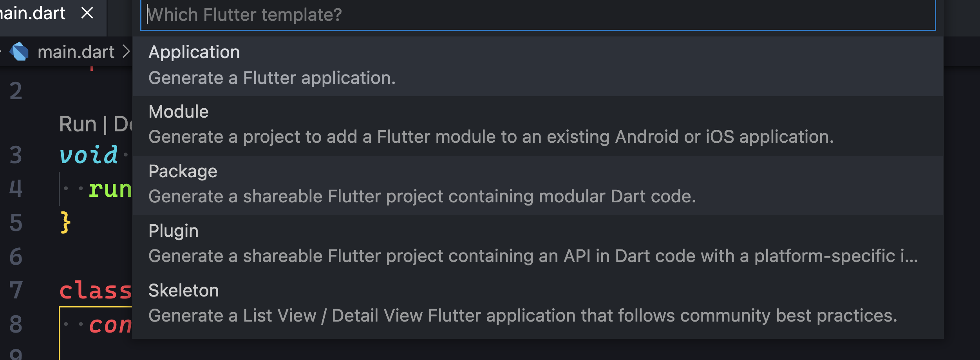The height and width of the screenshot is (360, 980).
Task: Close the main.dart editor tab
Action: (x=87, y=13)
